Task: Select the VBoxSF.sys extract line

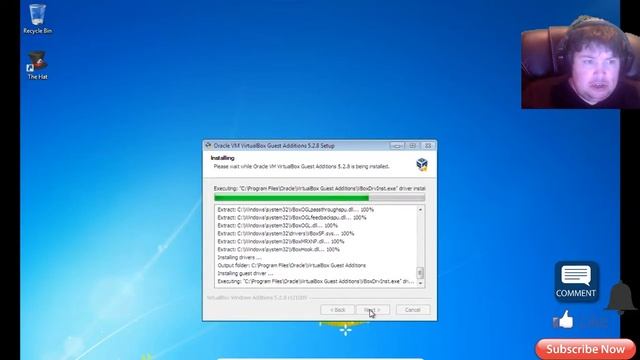Action: pyautogui.click(x=286, y=233)
